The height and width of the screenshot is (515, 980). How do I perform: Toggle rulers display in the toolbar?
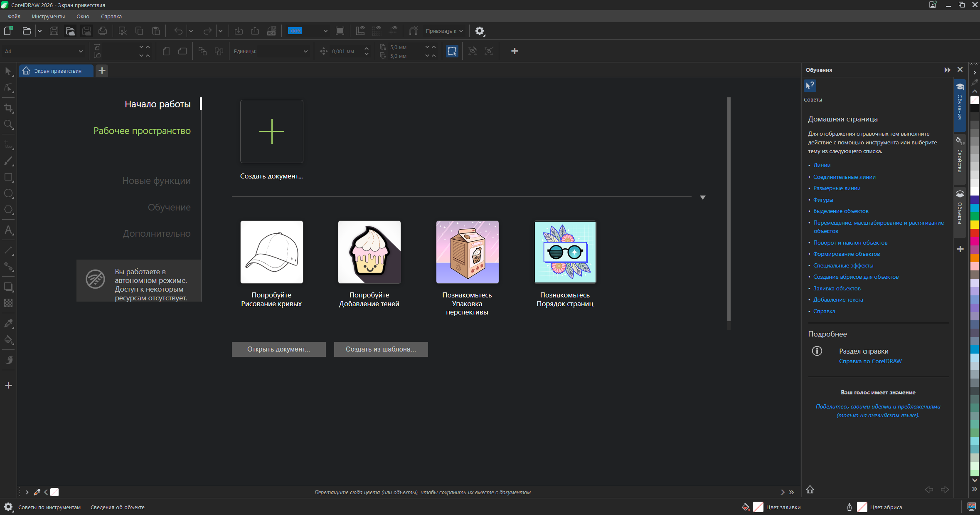pyautogui.click(x=360, y=31)
